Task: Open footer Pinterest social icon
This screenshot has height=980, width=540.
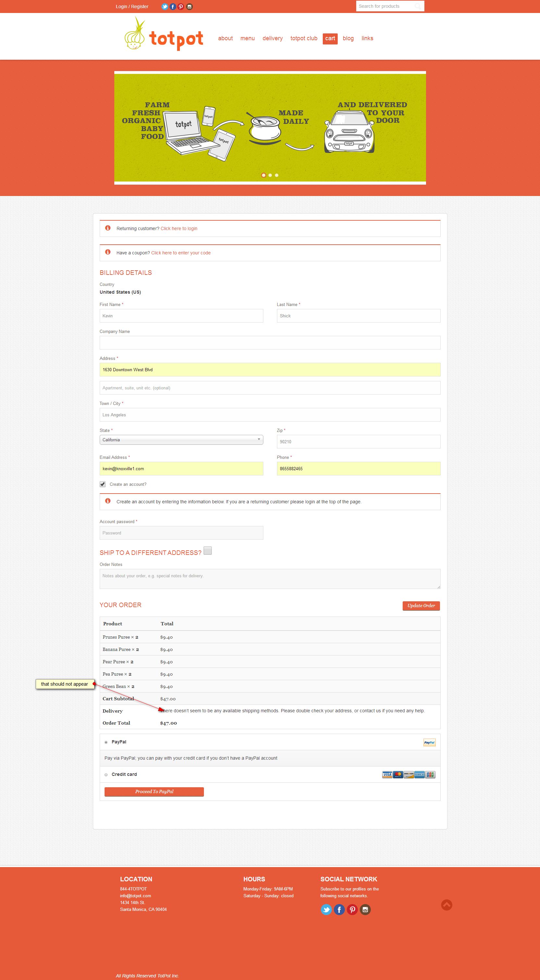Action: (x=352, y=910)
